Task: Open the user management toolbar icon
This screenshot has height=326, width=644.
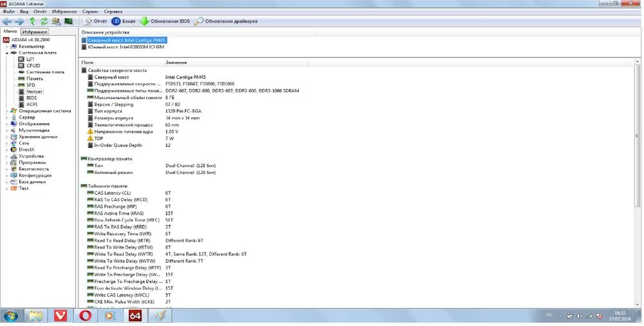Action: coord(56,21)
